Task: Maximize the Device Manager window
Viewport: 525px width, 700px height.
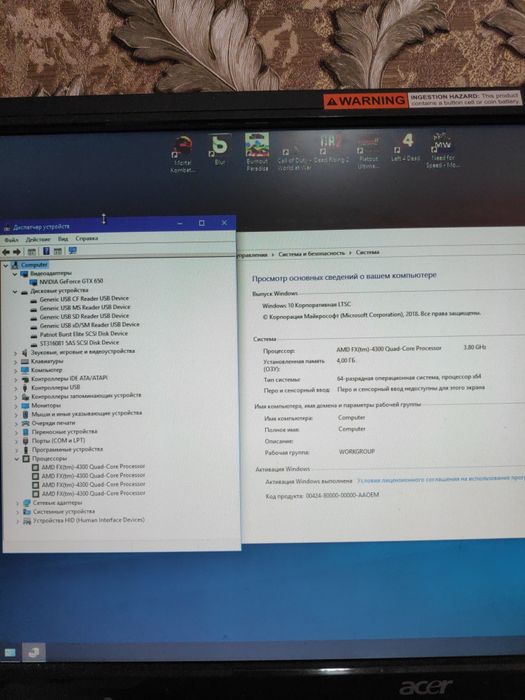Action: pos(202,223)
